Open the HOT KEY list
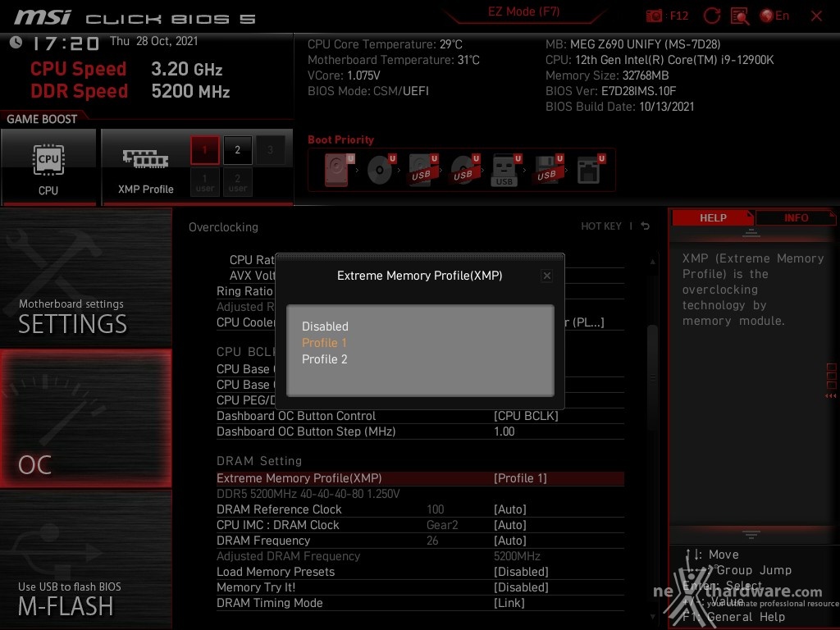The width and height of the screenshot is (840, 630). (601, 226)
